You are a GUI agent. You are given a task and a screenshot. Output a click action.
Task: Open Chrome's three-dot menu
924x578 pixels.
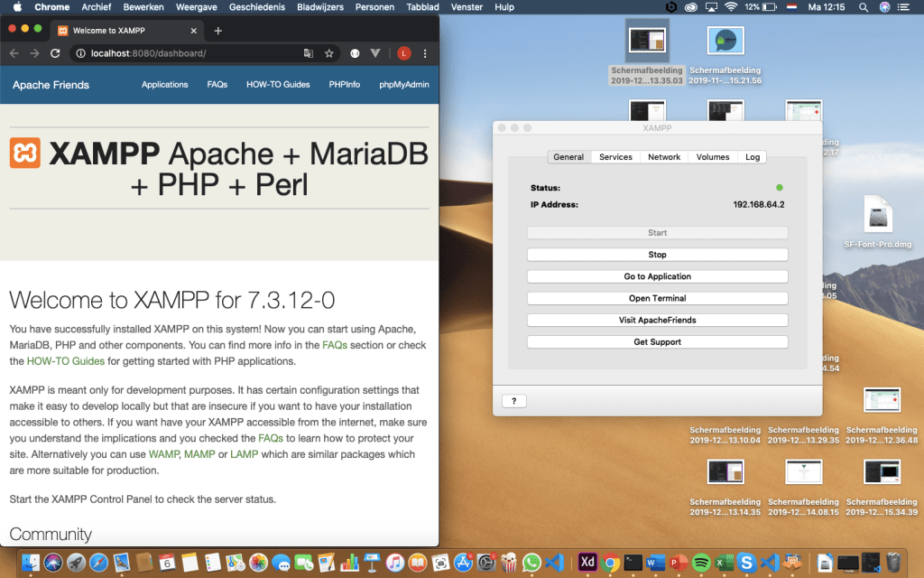click(x=425, y=53)
